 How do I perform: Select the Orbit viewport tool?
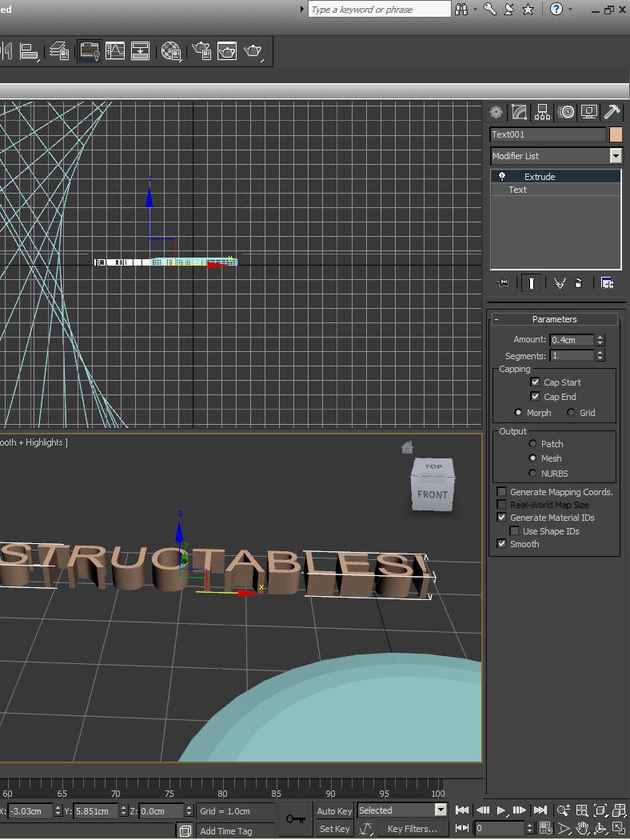tap(600, 829)
